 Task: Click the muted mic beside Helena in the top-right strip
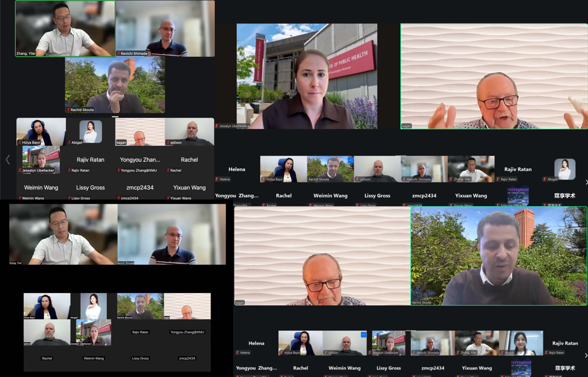217,180
